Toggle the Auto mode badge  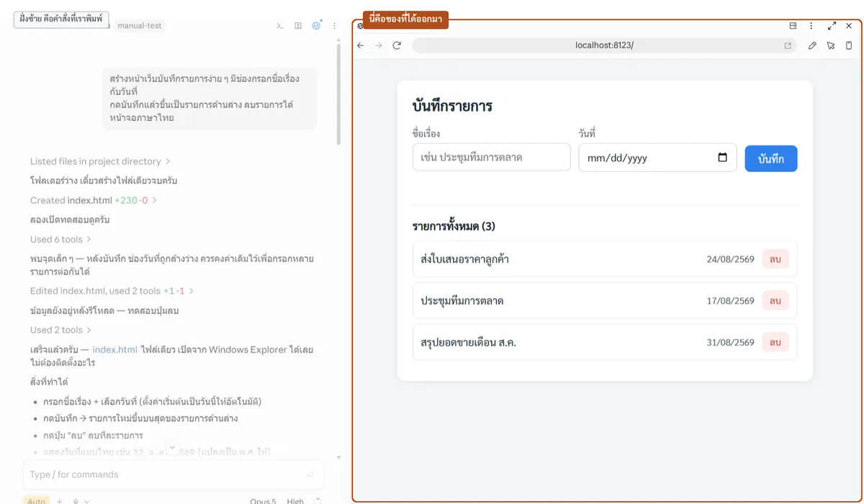pyautogui.click(x=37, y=500)
